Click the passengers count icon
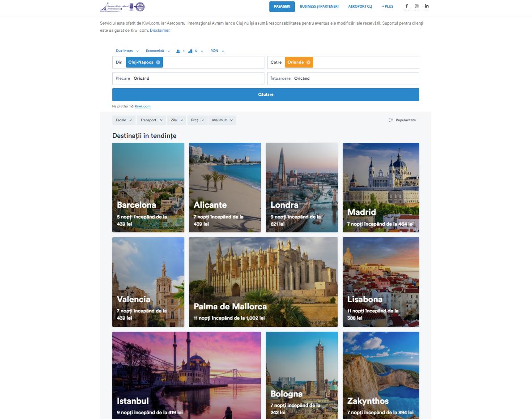Screen dimensions: 532x419 coord(178,51)
